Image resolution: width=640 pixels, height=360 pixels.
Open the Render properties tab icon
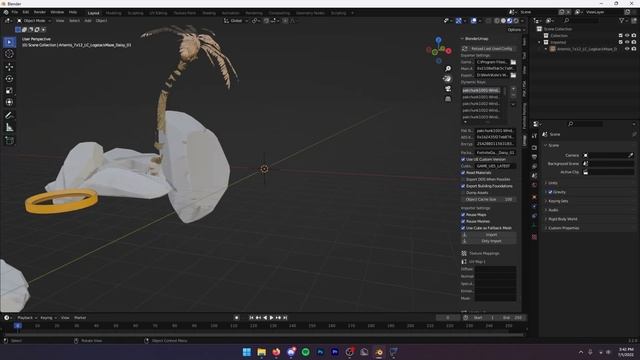(x=534, y=147)
